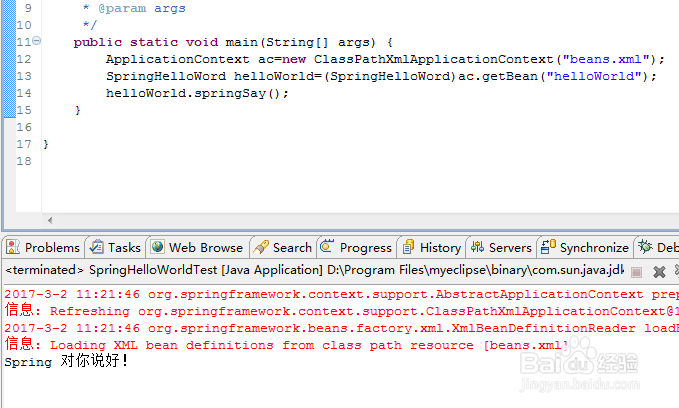
Task: Click the "beans.xml" string in code
Action: pos(606,59)
